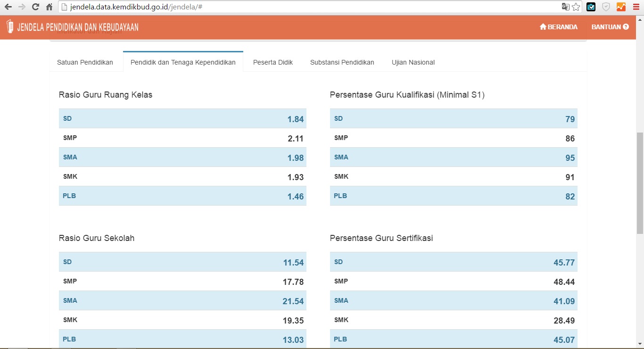Screen dimensions: 644x349
Task: Select the SD school ratio 11.54
Action: [293, 263]
